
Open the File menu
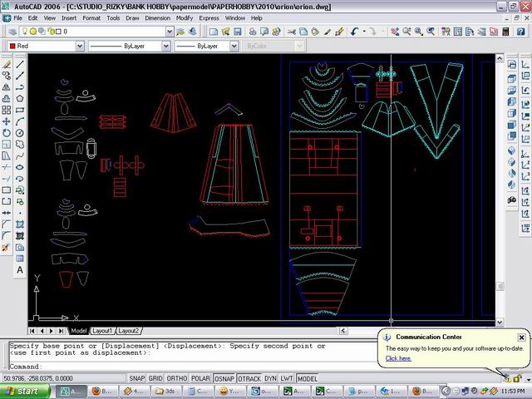tap(17, 18)
